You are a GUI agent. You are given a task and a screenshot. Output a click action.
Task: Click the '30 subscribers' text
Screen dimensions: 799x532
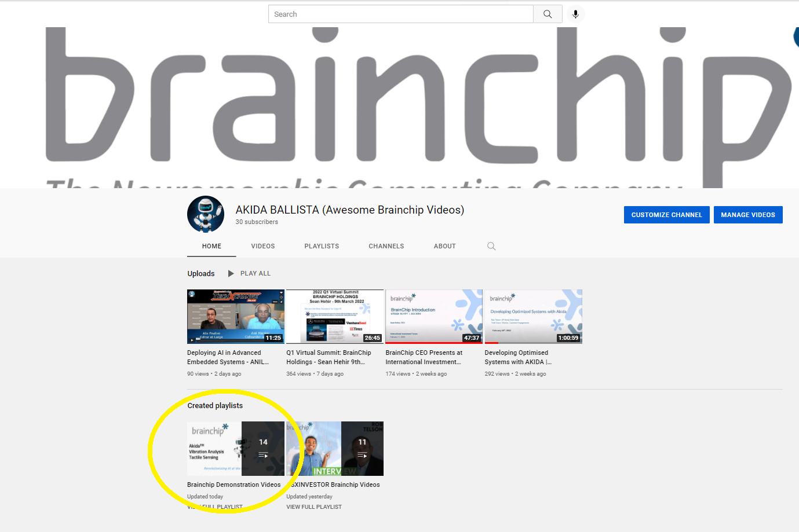(257, 222)
